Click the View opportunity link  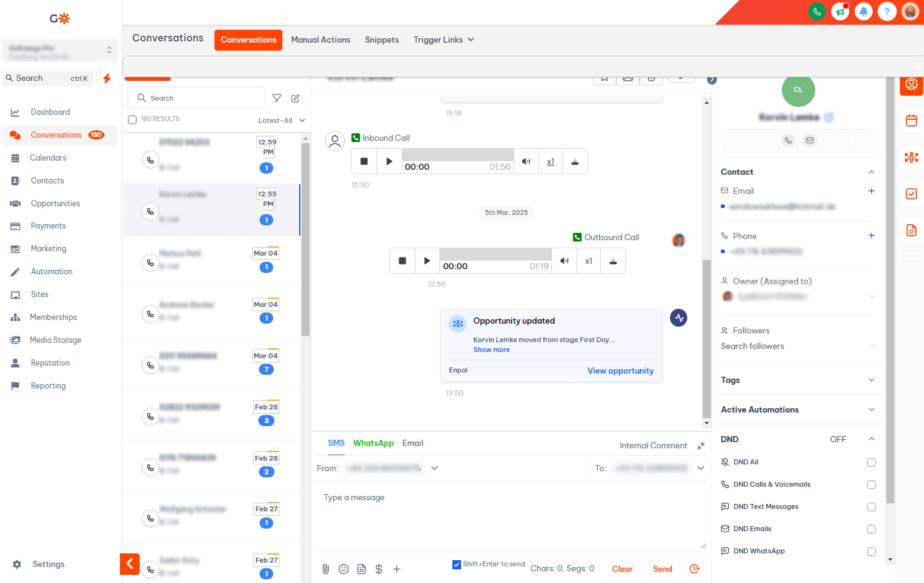point(620,371)
